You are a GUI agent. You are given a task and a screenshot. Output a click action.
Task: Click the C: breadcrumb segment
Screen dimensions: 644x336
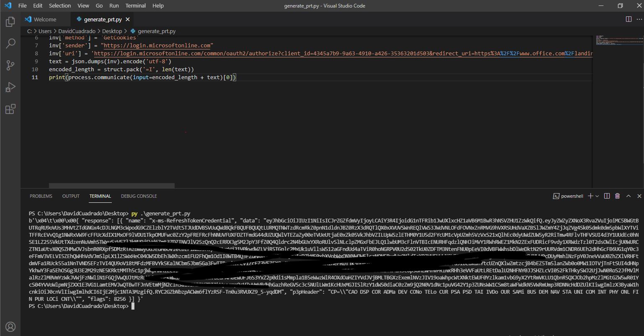coord(30,31)
